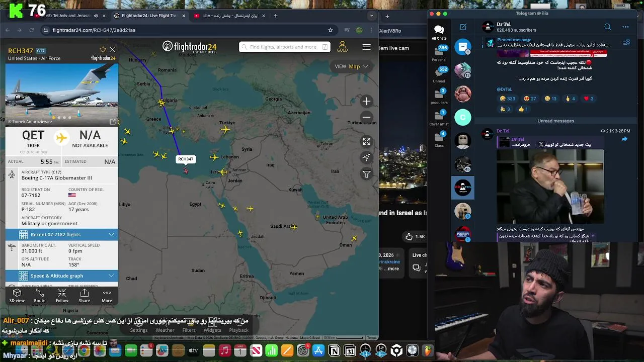Follow the selected aircraft
The height and width of the screenshot is (362, 644).
point(62,295)
